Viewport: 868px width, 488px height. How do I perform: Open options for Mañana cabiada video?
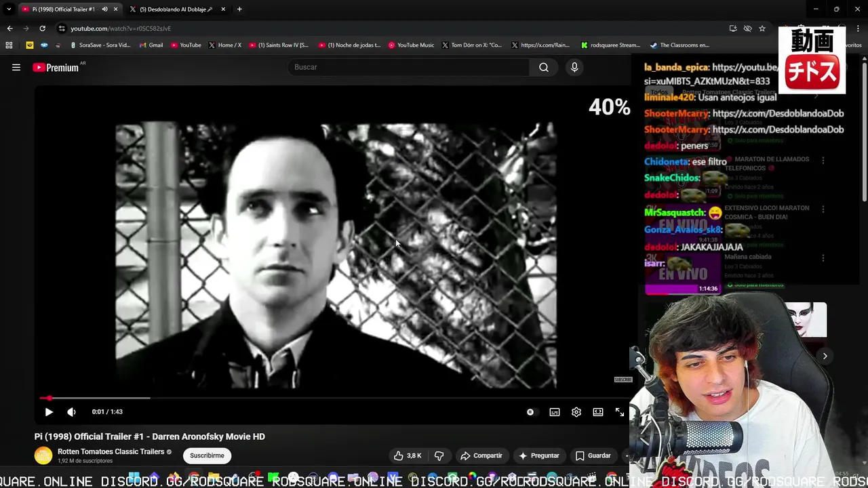pyautogui.click(x=823, y=258)
